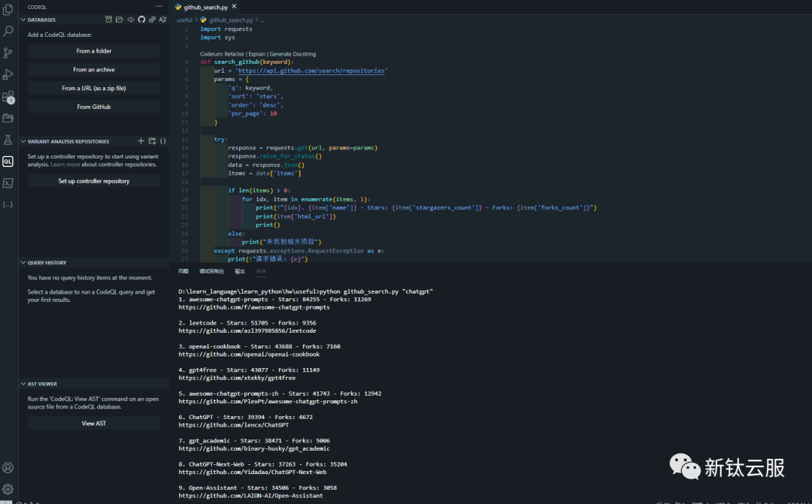This screenshot has width=812, height=504.
Task: Click the GitHub icon in Databases header
Action: coord(141,20)
